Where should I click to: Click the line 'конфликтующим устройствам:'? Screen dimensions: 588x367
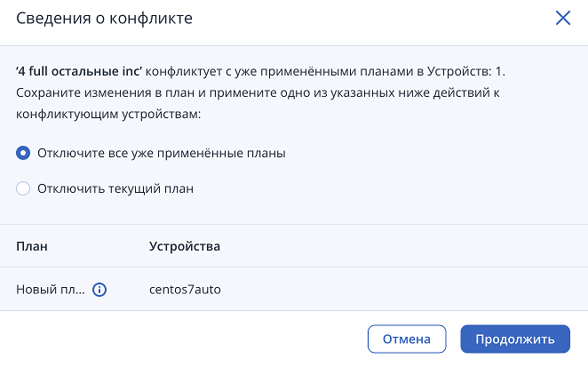pyautogui.click(x=108, y=114)
